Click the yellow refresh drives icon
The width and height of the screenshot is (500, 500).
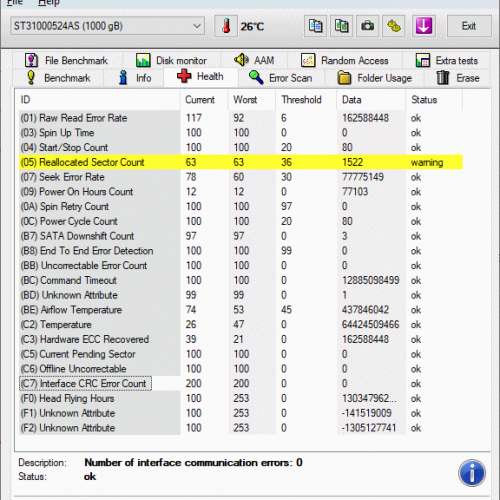point(394,26)
